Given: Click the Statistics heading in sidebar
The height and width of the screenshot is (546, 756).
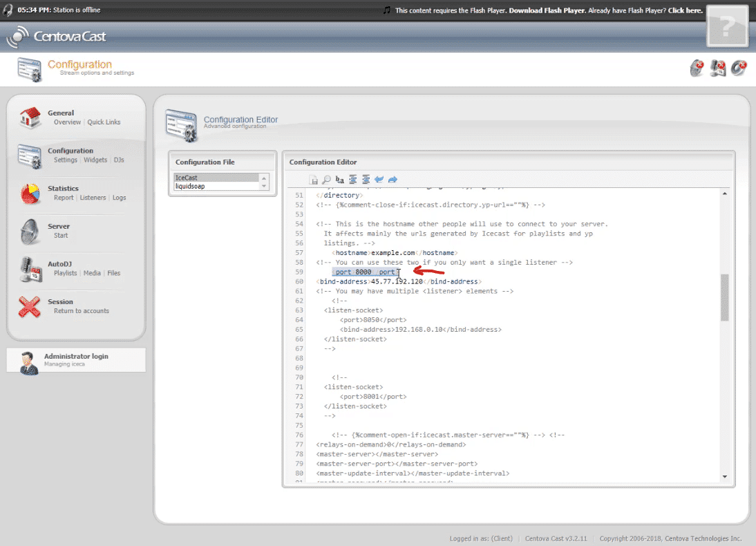Looking at the screenshot, I should 63,189.
